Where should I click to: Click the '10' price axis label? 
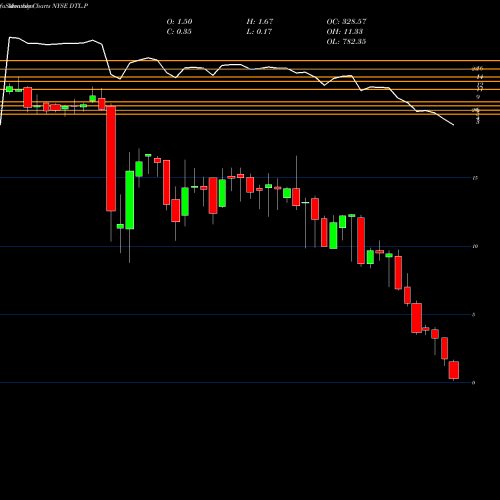[475, 246]
